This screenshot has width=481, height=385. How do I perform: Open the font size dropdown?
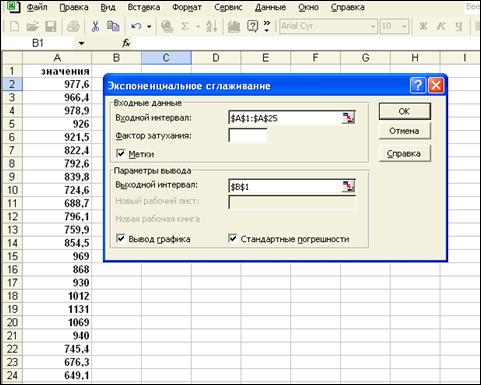pos(404,26)
